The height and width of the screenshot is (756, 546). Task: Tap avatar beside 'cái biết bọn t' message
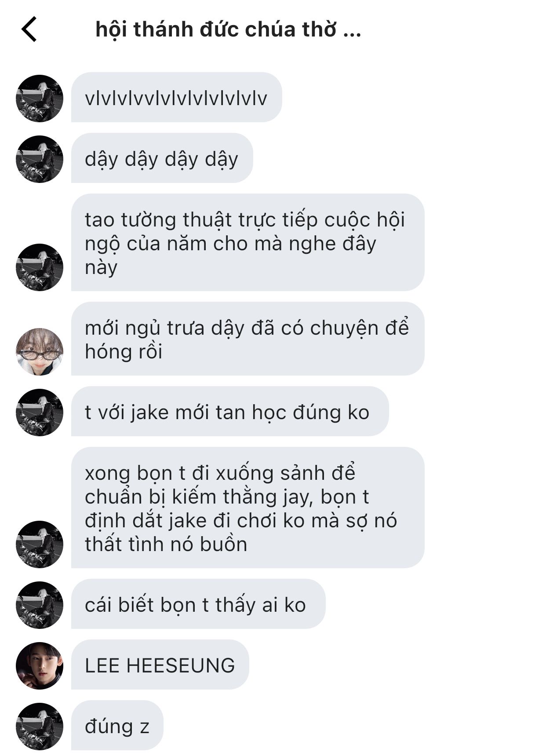pos(40,605)
